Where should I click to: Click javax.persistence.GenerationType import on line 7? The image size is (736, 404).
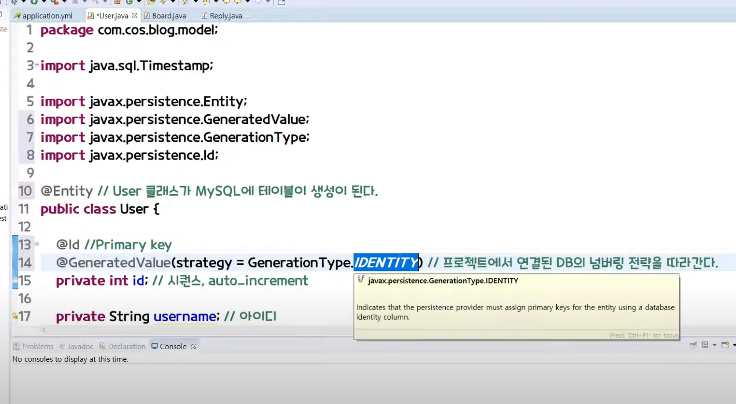[x=175, y=137]
